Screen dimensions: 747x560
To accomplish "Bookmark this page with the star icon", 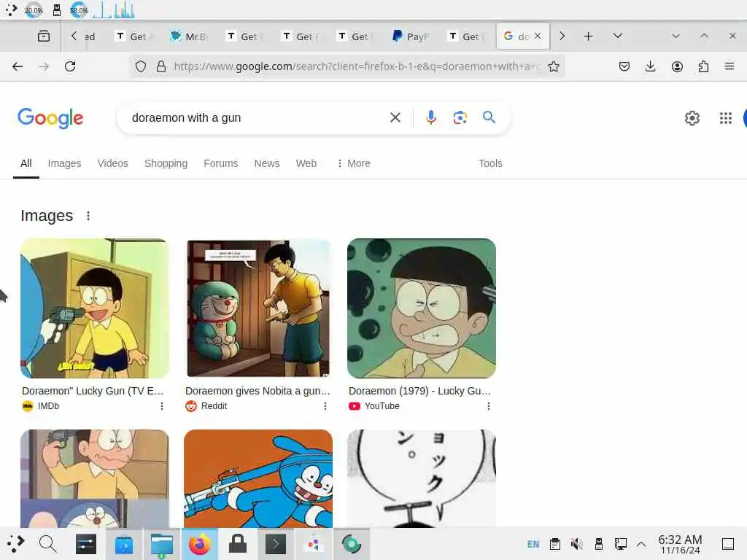I will [x=553, y=66].
